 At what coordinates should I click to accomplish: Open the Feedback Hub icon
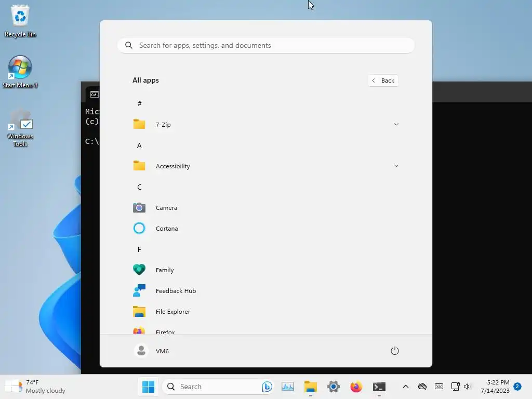139,290
